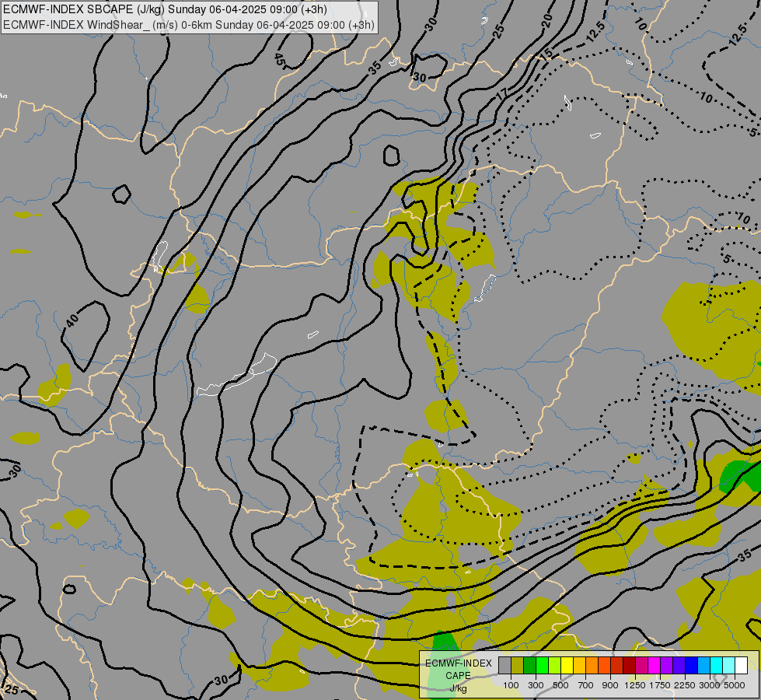Screen dimensions: 761x700
Task: Click the 40 wind shear contour label
Action: [72, 320]
